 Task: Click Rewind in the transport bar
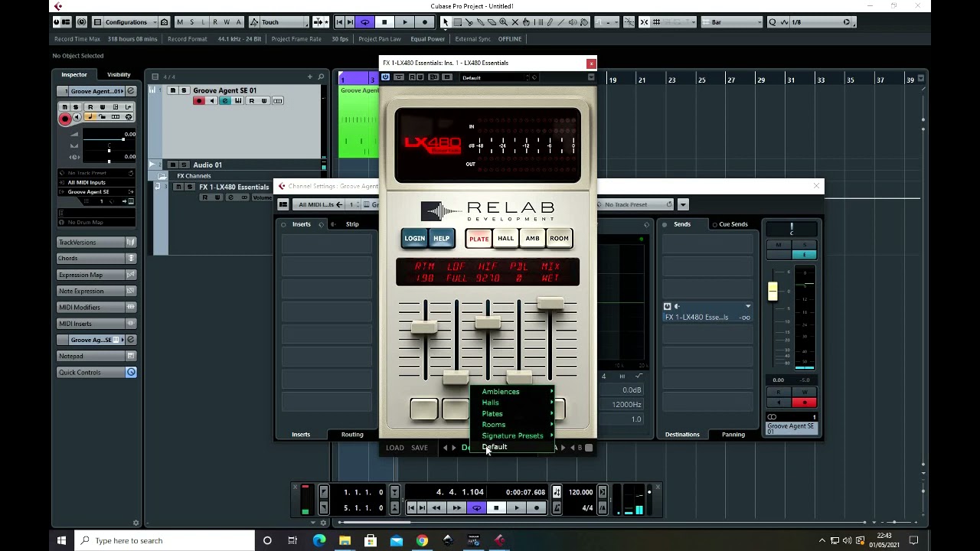[x=436, y=508]
